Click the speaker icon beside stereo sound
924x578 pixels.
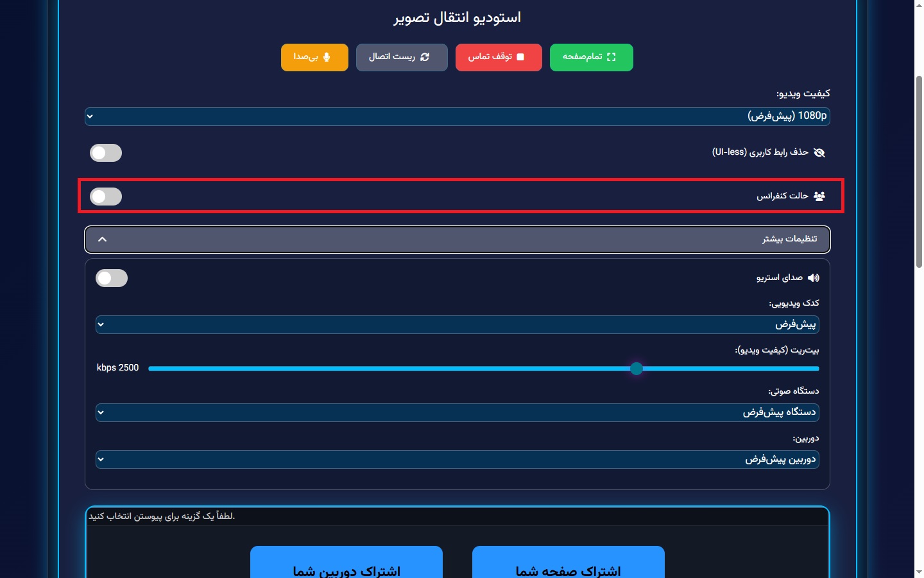(813, 278)
